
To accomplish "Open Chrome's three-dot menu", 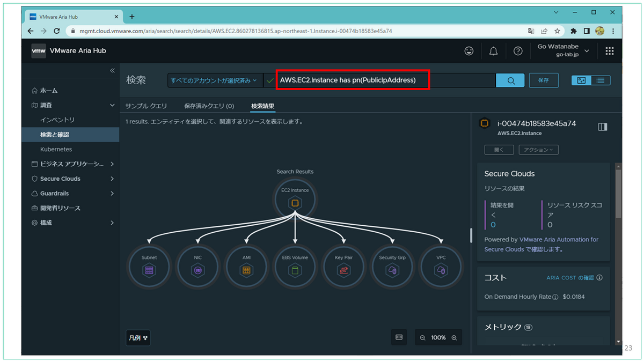I will 613,31.
